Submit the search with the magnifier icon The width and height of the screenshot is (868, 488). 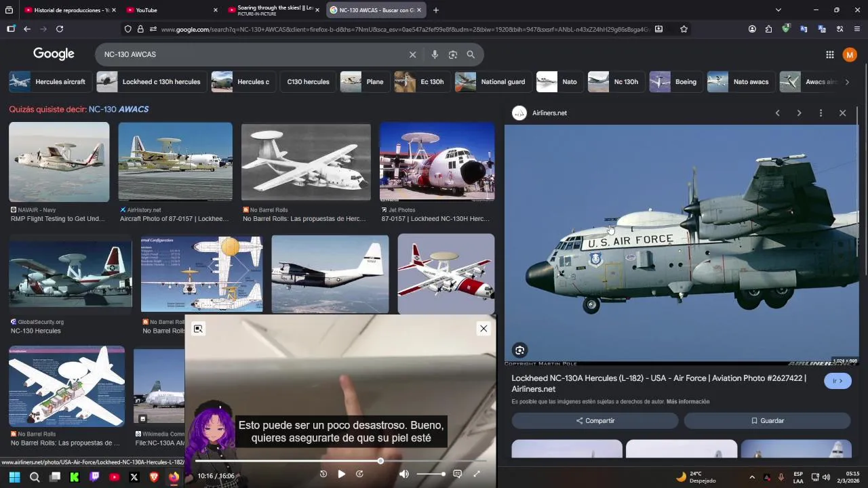471,55
